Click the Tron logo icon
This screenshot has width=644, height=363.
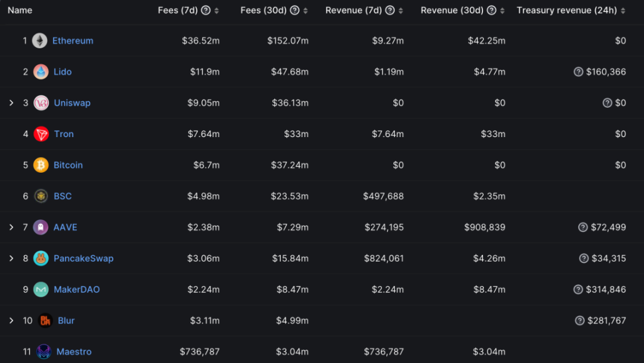(x=41, y=134)
